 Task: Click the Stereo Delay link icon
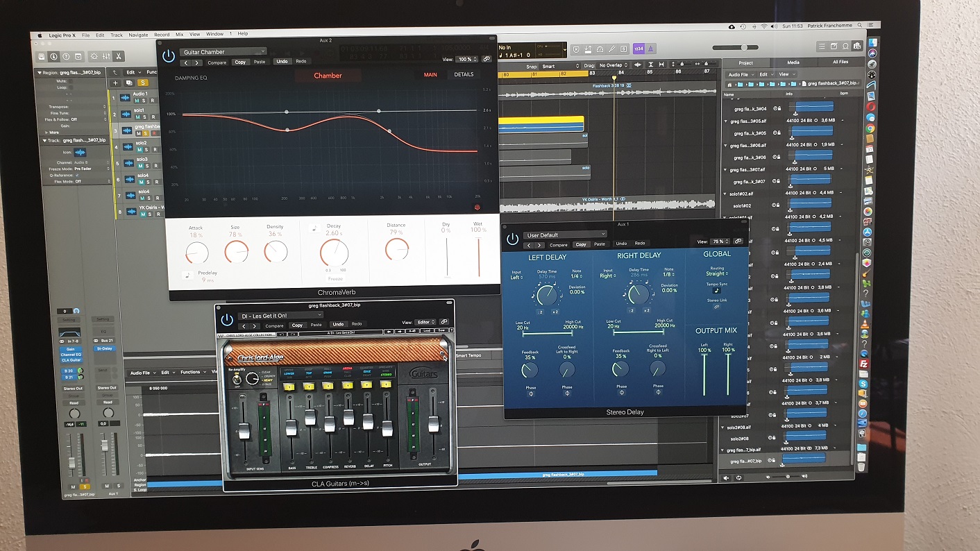737,241
